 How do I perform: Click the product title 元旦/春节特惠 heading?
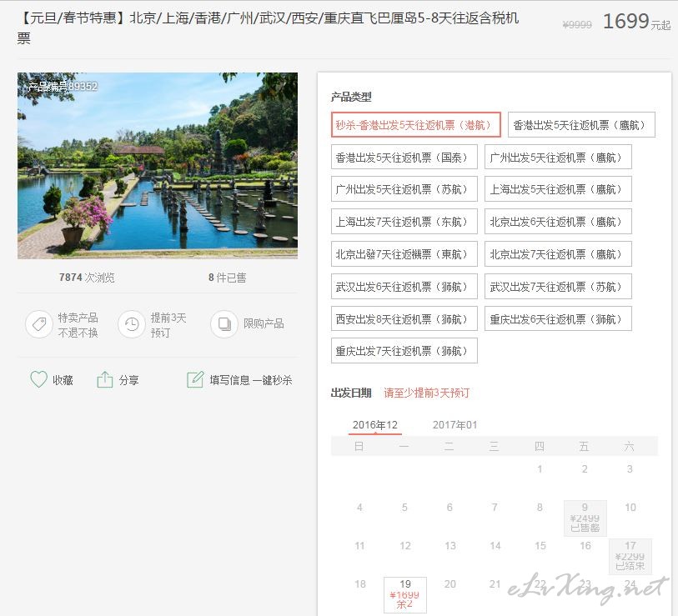pos(268,28)
